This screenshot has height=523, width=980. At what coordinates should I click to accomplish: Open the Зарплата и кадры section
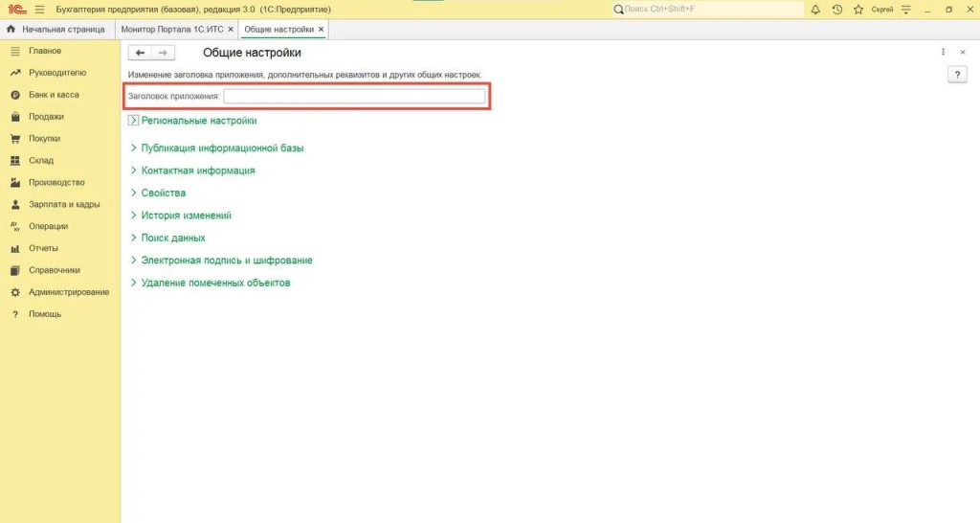point(64,204)
